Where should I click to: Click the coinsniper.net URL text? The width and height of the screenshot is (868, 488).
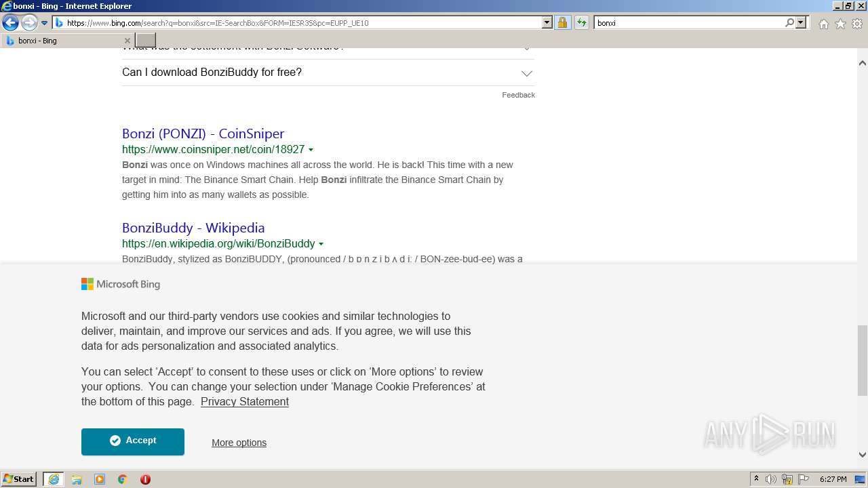point(213,150)
